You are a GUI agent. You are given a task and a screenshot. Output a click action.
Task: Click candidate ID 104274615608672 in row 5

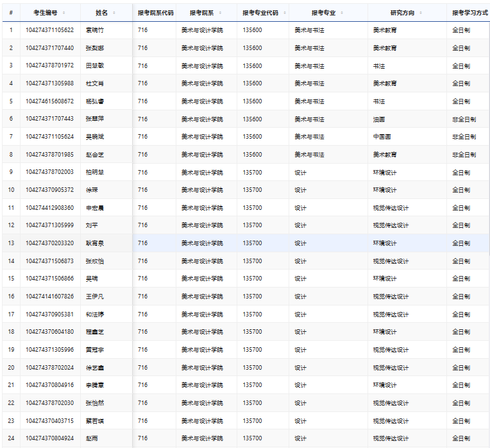tap(49, 101)
